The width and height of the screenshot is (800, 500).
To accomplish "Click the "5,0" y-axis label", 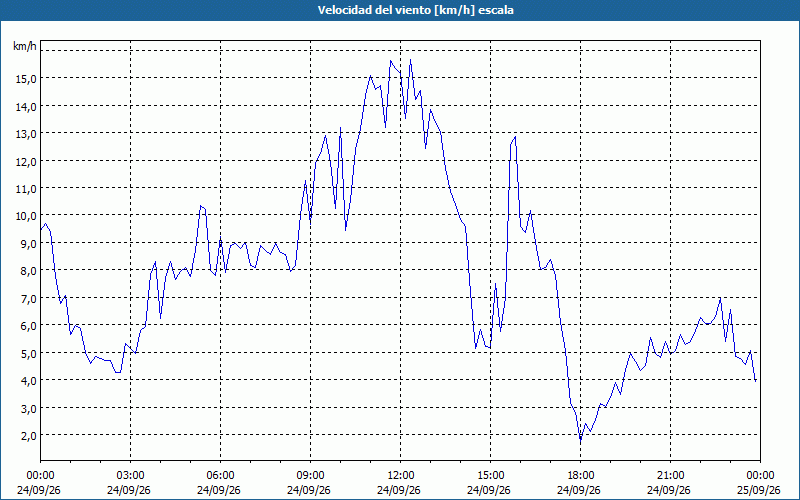I will coord(28,354).
